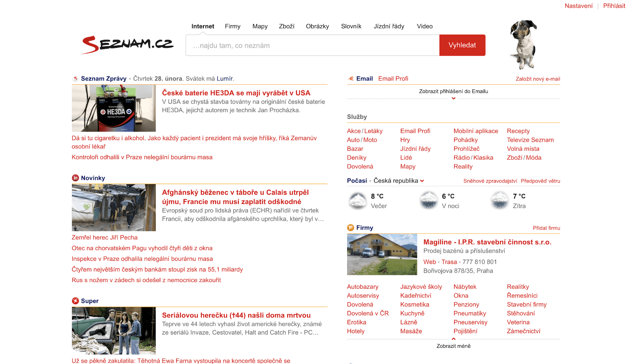Click the Seznam.cz logo
Viewport: 632px width, 364px height.
[127, 45]
